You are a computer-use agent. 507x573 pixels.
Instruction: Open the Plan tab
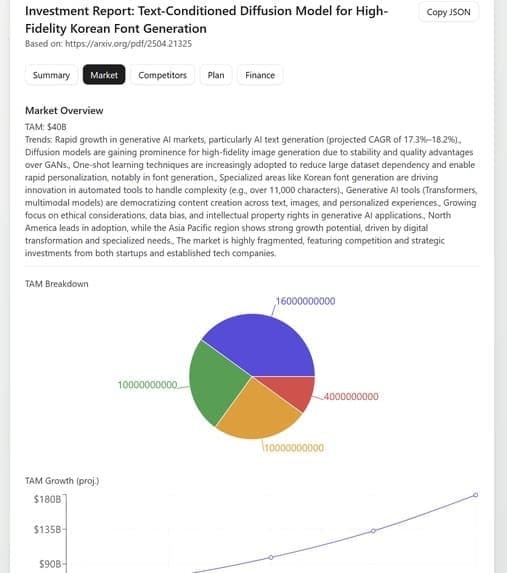click(x=216, y=75)
